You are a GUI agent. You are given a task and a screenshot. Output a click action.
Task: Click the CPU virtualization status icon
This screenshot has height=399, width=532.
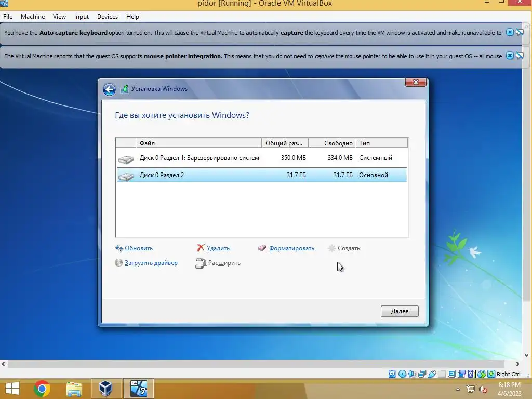click(472, 374)
